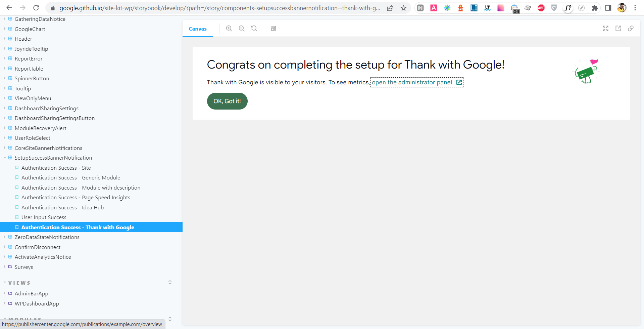Toggle browser side panel
The width and height of the screenshot is (644, 329).
pyautogui.click(x=608, y=8)
